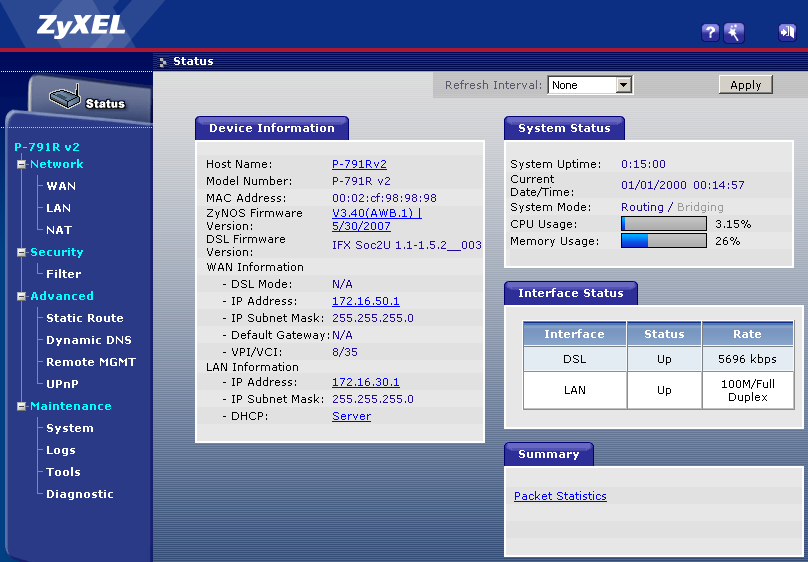Click the MAC address 00:02:cf:98:98:98

click(384, 198)
